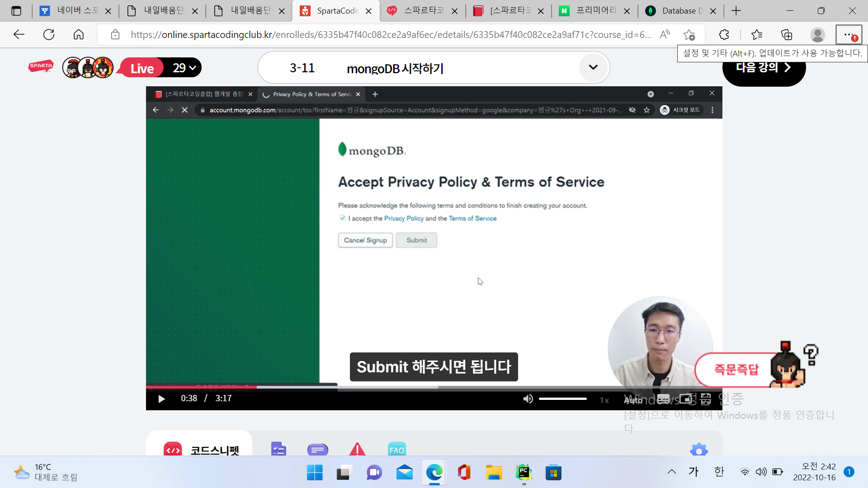
Task: Refresh the page
Action: (48, 34)
